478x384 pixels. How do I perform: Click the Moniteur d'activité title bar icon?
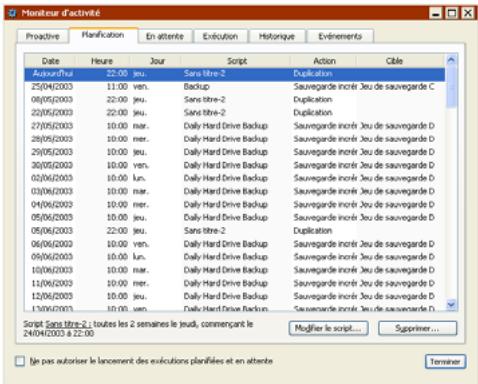pos(12,13)
